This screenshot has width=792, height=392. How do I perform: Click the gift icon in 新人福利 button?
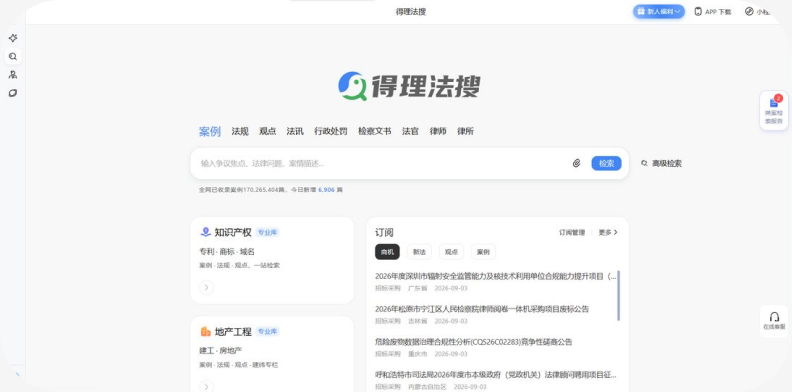point(640,12)
